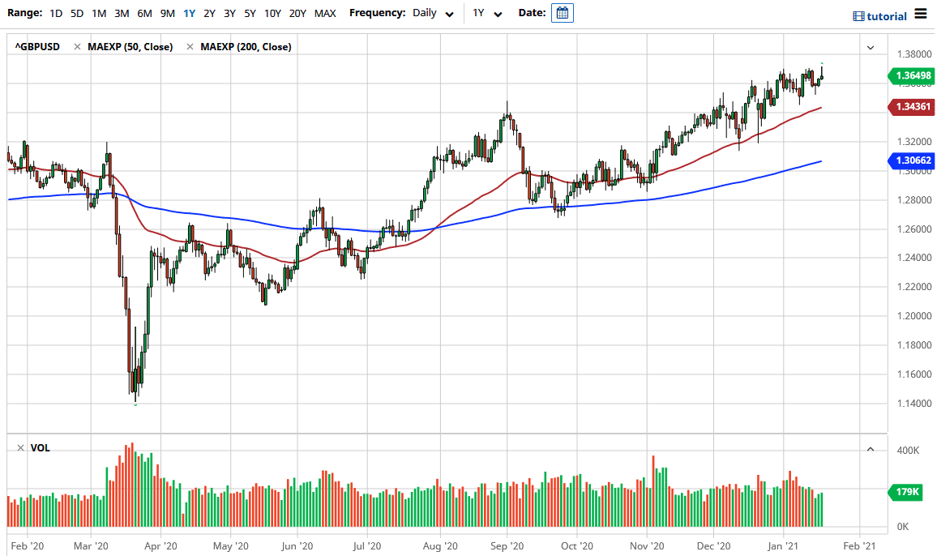
Task: Click the blue 1.30662 moving average tag
Action: 913,160
